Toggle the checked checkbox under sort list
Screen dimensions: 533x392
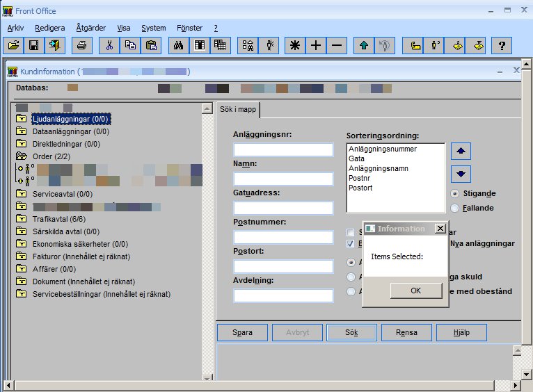[x=351, y=244]
